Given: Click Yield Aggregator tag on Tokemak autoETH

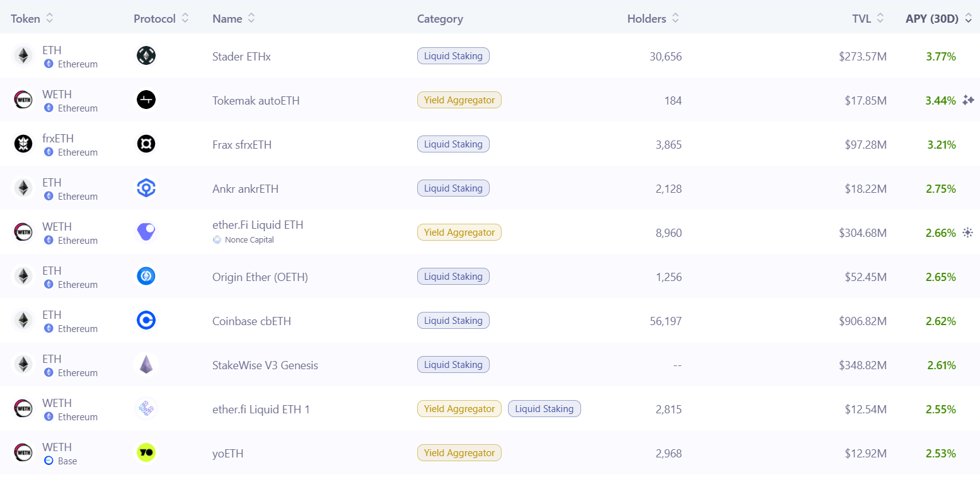Looking at the screenshot, I should pyautogui.click(x=459, y=100).
